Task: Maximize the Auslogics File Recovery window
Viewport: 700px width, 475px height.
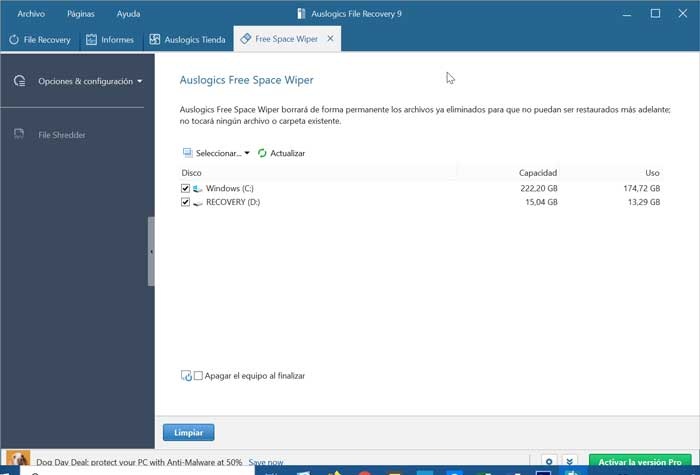Action: click(655, 14)
